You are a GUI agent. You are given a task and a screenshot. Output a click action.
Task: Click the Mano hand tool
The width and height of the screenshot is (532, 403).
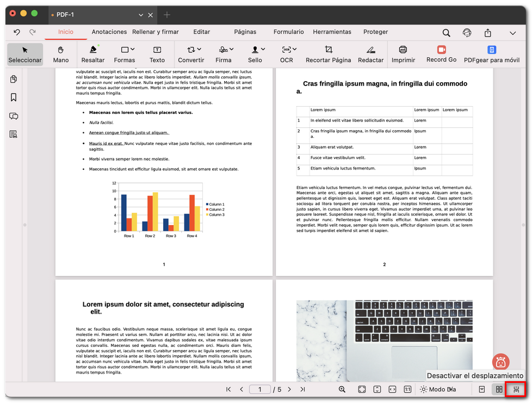[x=61, y=54]
